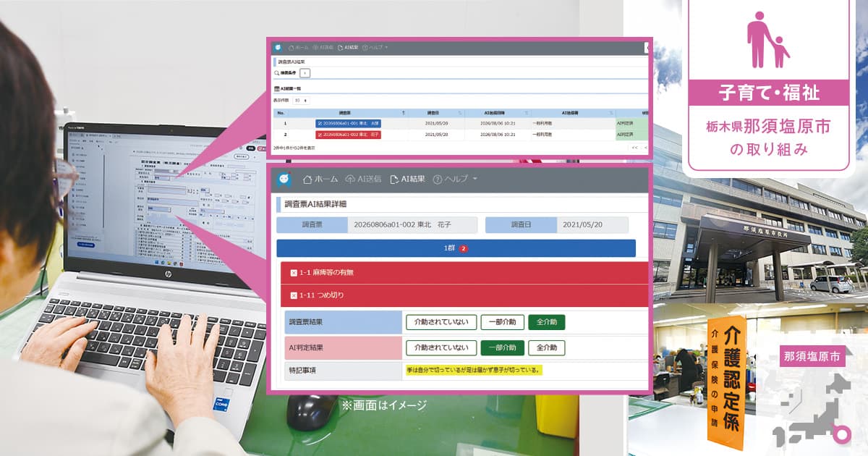This screenshot has height=456, width=868.
Task: Toggle the X icon beside 1-1 麻痺等の有無
Action: pyautogui.click(x=294, y=273)
